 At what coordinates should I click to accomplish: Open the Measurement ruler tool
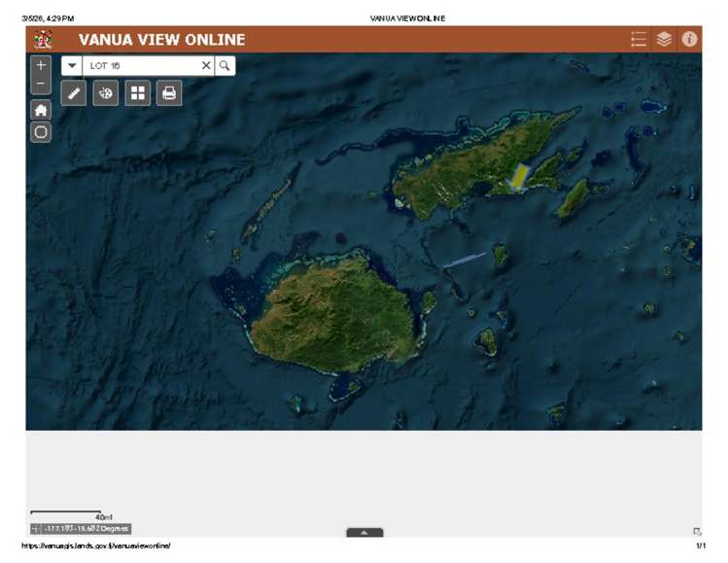(74, 93)
